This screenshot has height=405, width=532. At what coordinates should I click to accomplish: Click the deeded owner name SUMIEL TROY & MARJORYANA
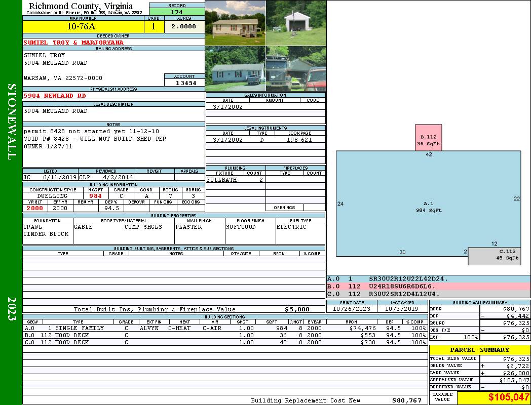click(73, 43)
